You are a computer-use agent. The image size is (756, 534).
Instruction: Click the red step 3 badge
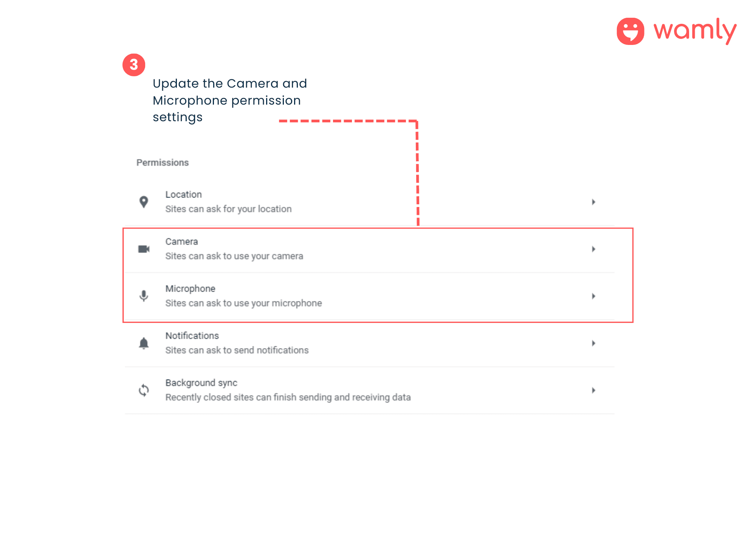(134, 65)
